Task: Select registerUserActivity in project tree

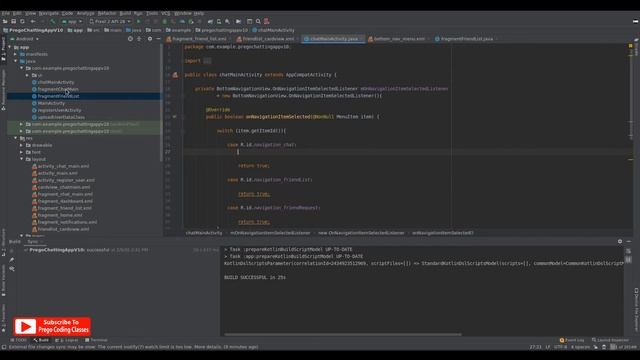Action: (60, 110)
